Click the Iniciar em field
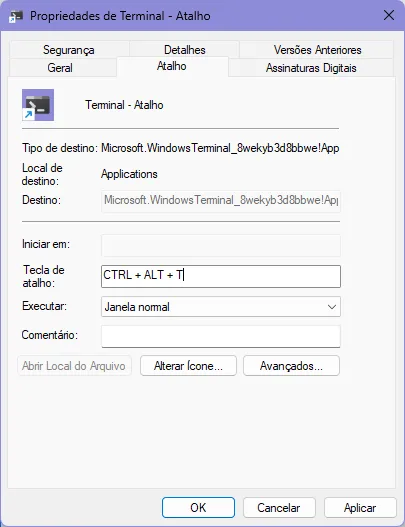 pos(221,245)
